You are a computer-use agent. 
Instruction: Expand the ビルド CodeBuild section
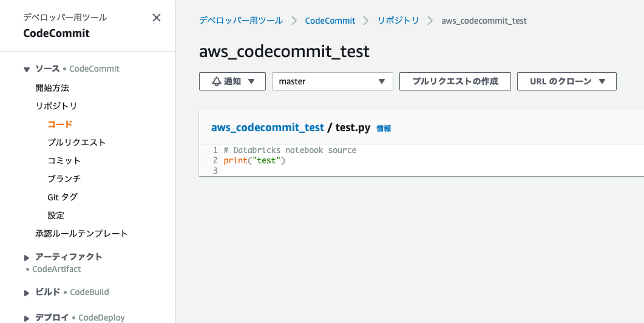click(27, 293)
